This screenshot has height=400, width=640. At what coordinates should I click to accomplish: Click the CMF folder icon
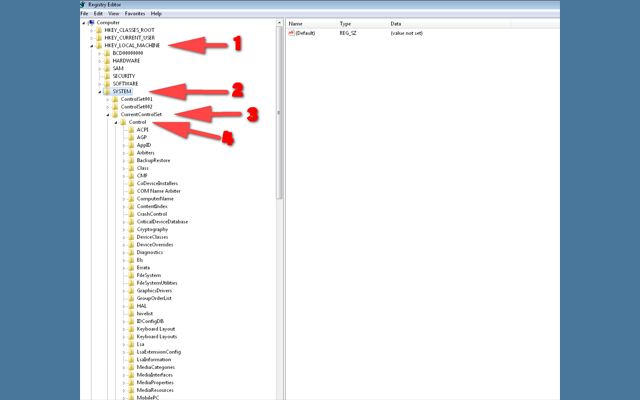coord(131,176)
